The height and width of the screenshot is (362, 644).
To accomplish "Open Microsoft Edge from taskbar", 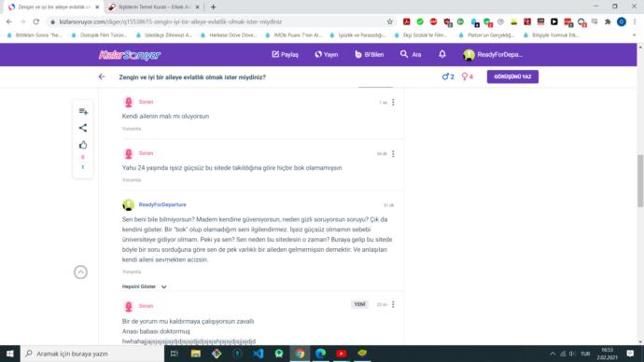I will pyautogui.click(x=320, y=354).
